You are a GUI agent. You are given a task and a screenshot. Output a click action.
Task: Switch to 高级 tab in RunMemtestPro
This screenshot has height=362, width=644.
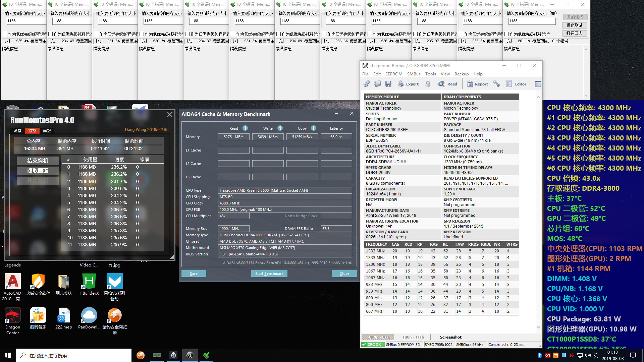click(x=47, y=130)
